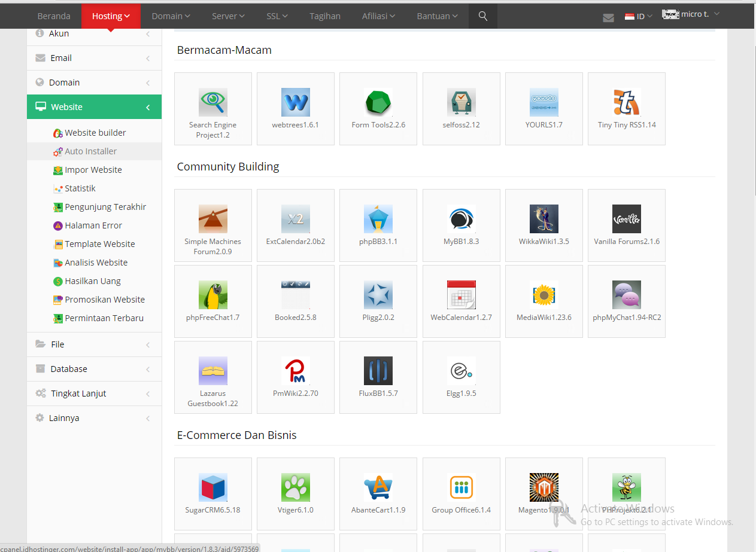Open Template Website sidebar link
This screenshot has width=756, height=552.
click(x=94, y=244)
